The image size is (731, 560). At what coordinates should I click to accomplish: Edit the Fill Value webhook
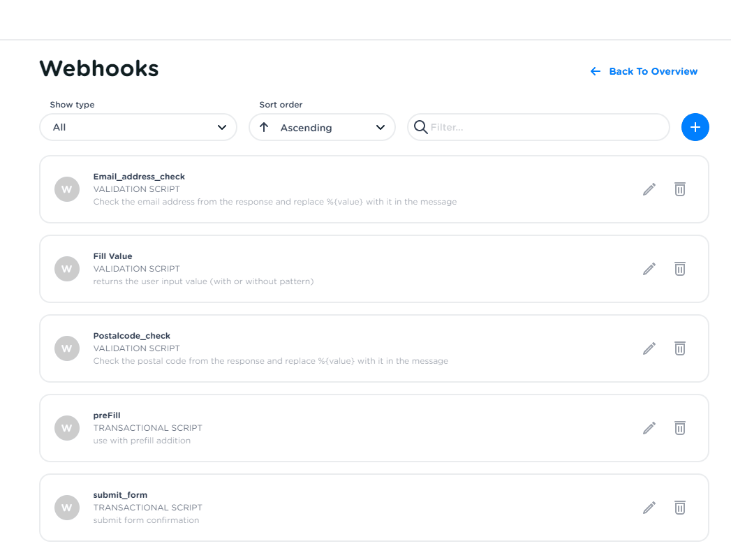649,269
